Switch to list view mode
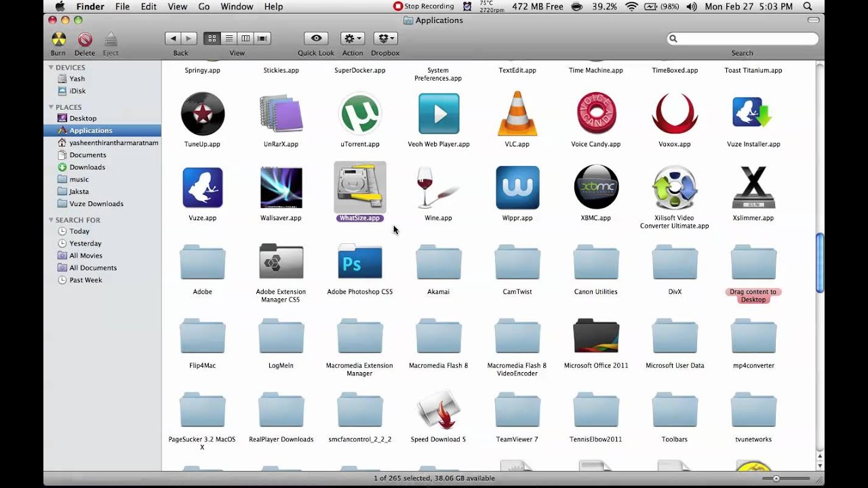Screen dimensions: 868x488 [x=229, y=39]
